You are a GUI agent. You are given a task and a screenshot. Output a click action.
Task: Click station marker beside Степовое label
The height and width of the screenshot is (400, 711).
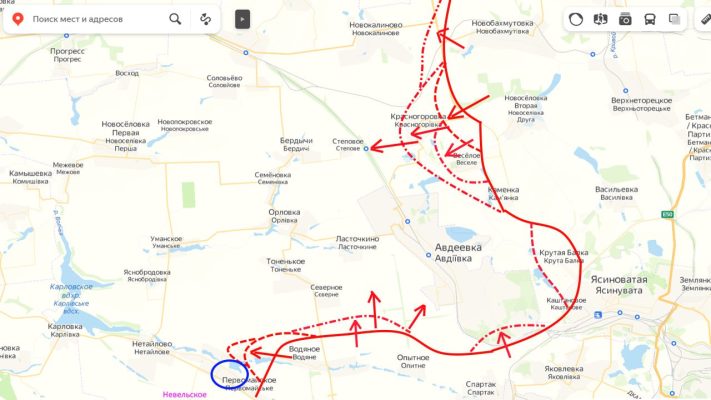tap(366, 148)
